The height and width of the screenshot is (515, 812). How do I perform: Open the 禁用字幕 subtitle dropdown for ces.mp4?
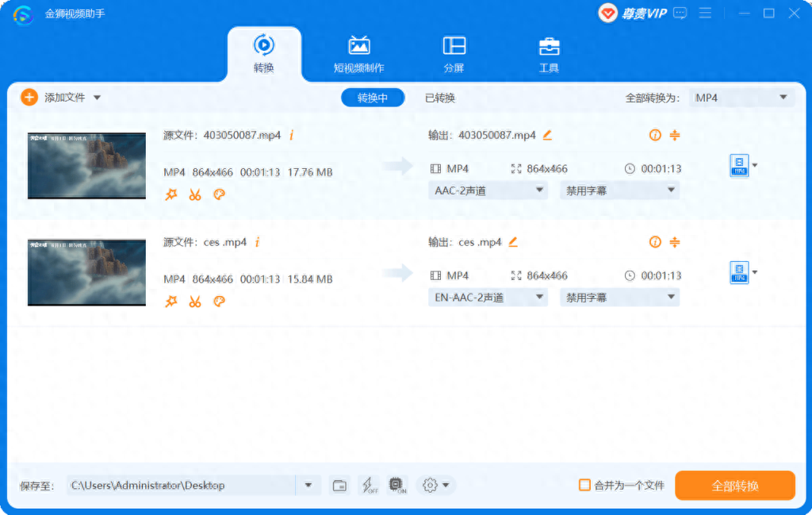619,297
